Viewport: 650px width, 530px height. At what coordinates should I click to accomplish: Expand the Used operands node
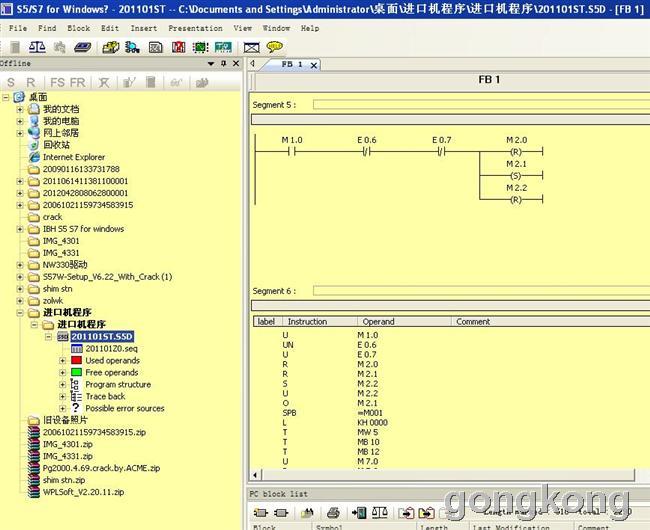(63, 361)
